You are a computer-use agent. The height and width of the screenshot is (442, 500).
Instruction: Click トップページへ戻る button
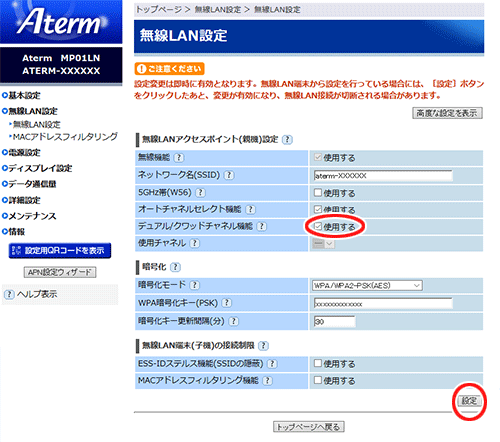[x=309, y=427]
